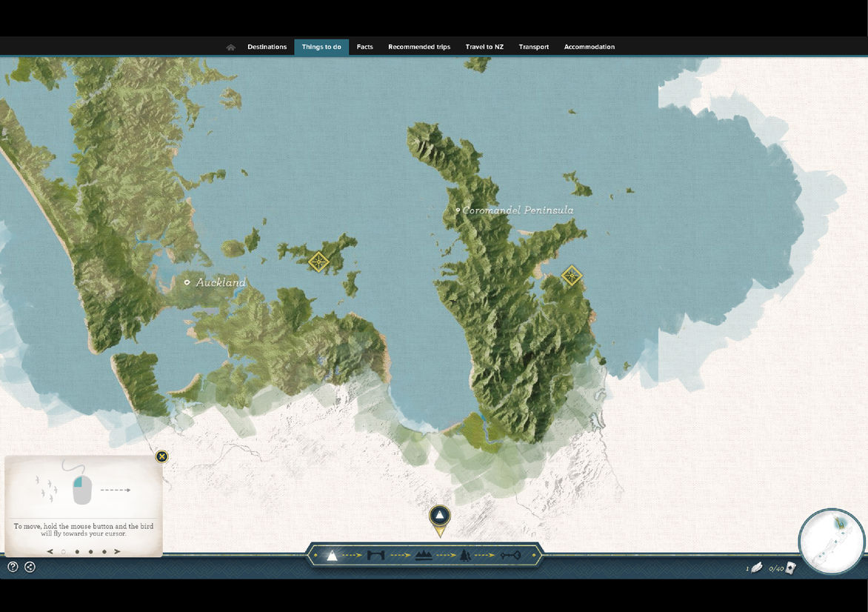Go to next tutorial tip arrow
The width and height of the screenshot is (868, 612).
[118, 551]
